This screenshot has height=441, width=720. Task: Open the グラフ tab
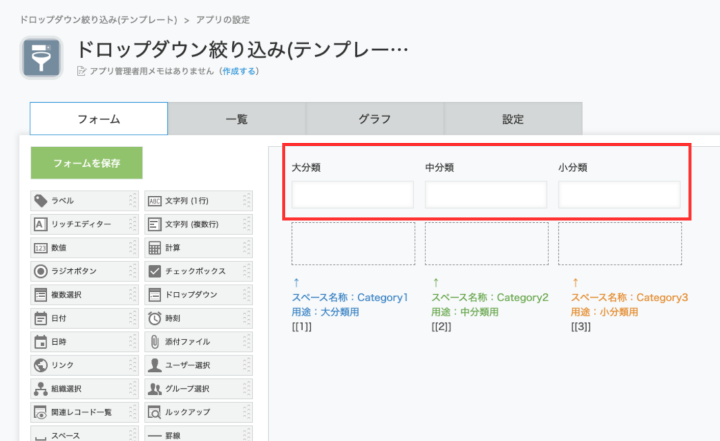pyautogui.click(x=375, y=119)
